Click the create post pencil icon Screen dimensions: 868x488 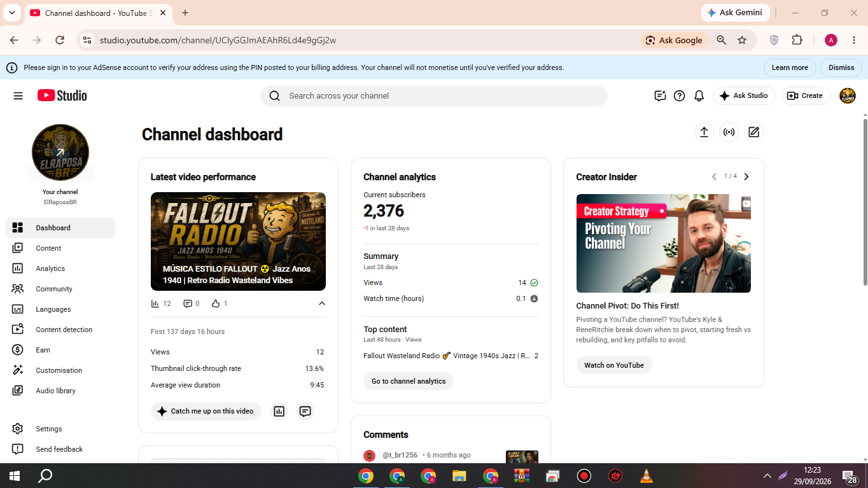pos(753,132)
